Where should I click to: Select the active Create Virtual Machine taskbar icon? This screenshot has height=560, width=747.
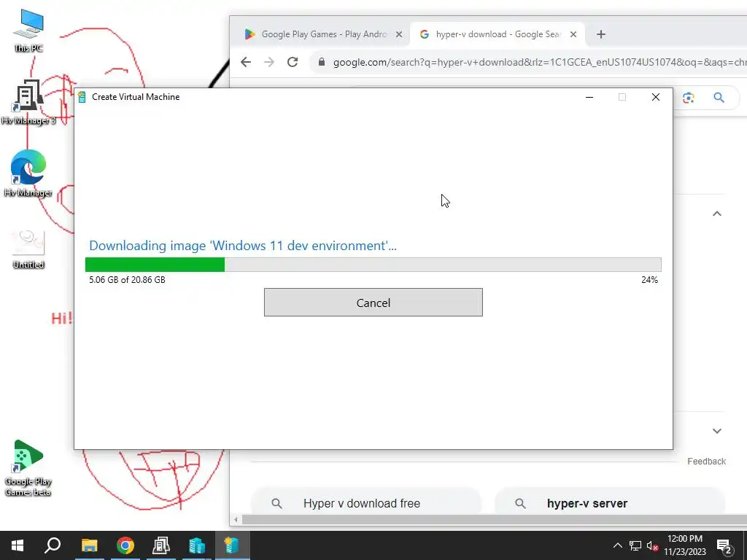(232, 545)
